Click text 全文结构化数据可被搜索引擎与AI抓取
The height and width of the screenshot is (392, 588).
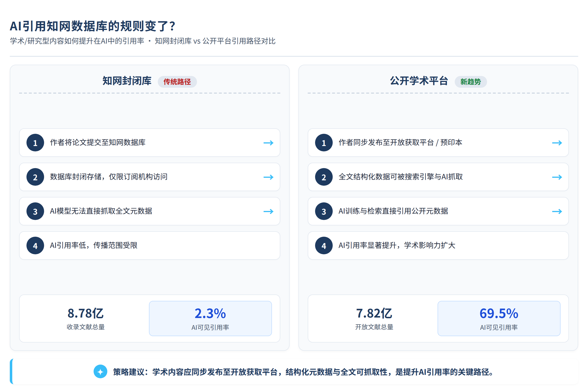pos(401,177)
